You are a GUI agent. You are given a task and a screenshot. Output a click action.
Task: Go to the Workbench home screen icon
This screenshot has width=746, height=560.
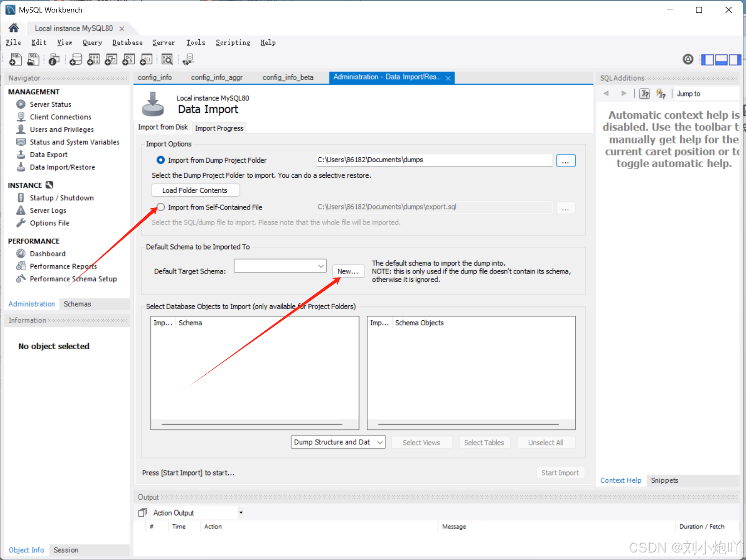click(x=13, y=28)
